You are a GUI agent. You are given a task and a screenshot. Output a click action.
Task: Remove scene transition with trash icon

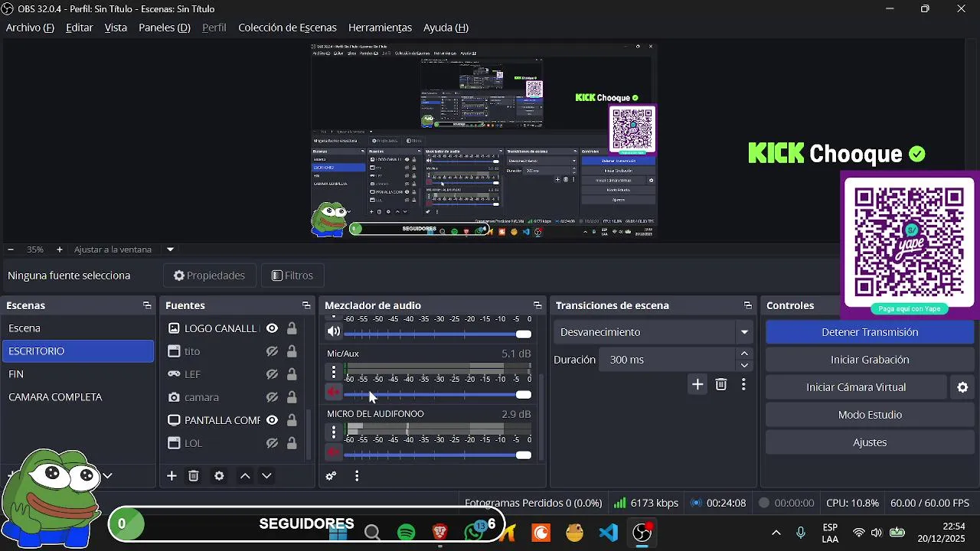coord(720,384)
